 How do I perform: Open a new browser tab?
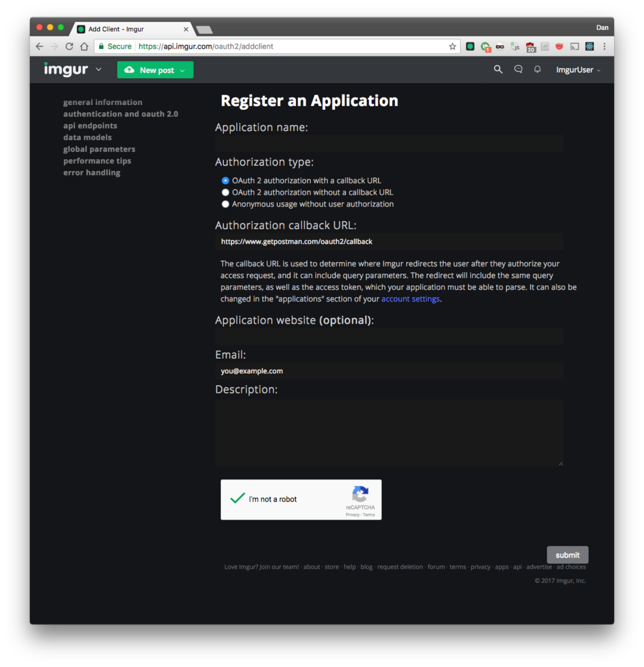click(x=205, y=30)
